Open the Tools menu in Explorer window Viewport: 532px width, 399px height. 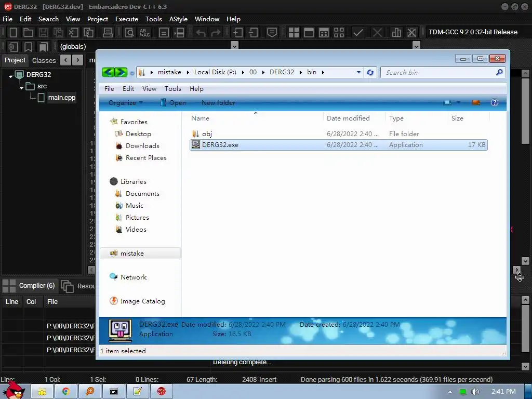[x=172, y=88]
